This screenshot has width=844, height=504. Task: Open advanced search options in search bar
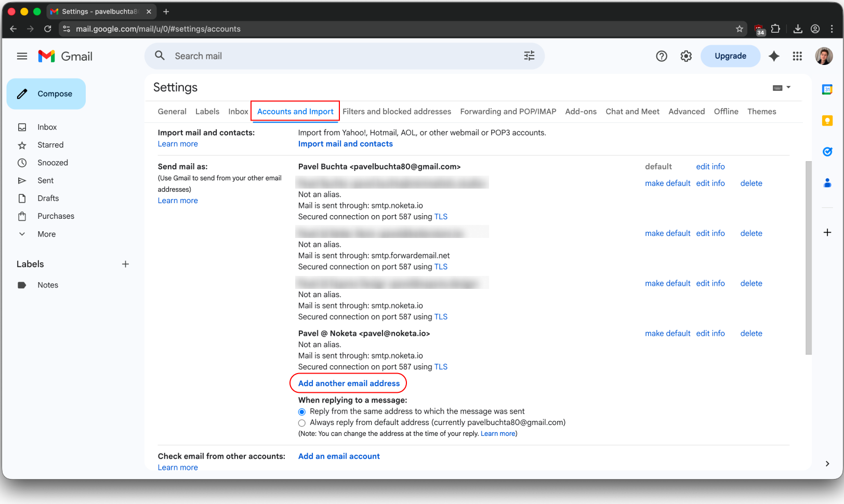click(529, 56)
